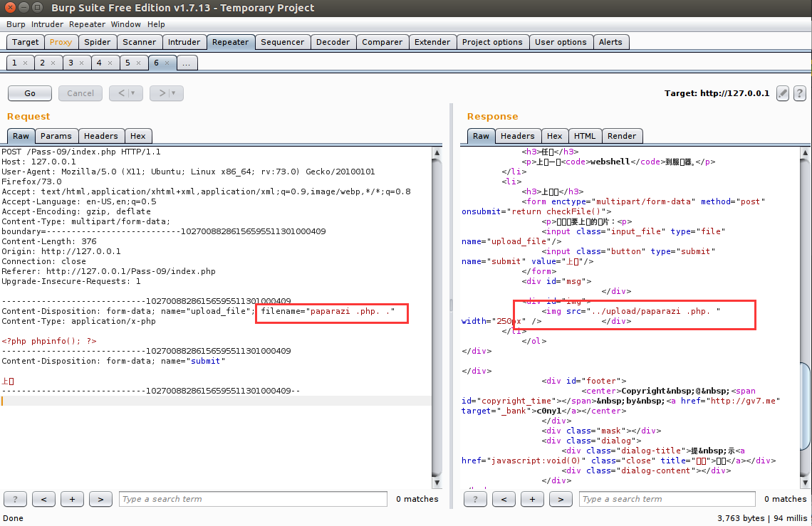This screenshot has height=526, width=812.
Task: Click the response pane vertical scrollbar
Action: pos(805,317)
